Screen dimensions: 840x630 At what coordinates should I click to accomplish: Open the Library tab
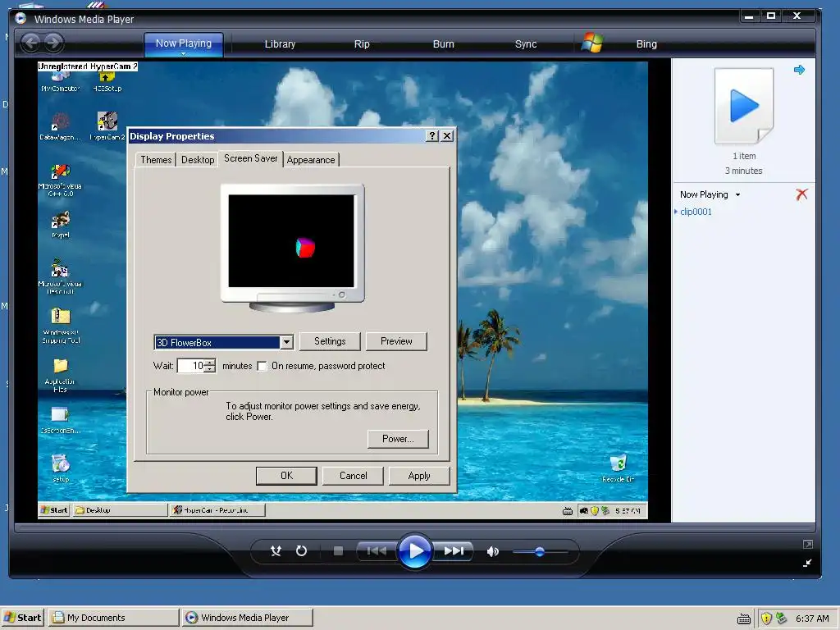(280, 44)
